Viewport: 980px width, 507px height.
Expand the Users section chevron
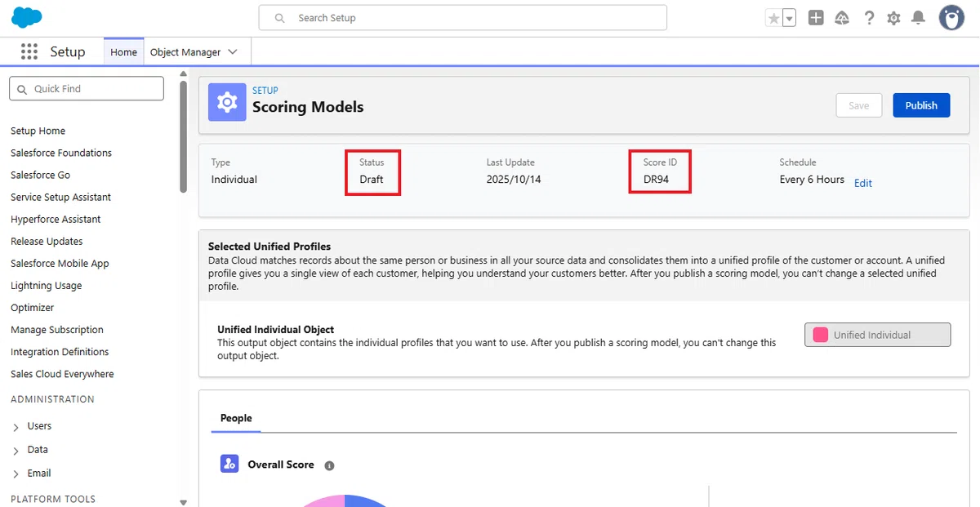pyautogui.click(x=16, y=427)
